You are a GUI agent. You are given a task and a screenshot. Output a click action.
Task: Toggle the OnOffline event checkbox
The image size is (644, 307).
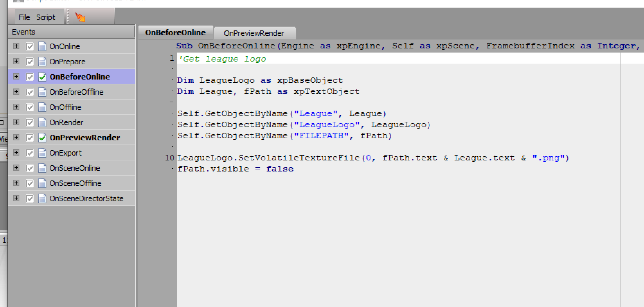point(30,107)
